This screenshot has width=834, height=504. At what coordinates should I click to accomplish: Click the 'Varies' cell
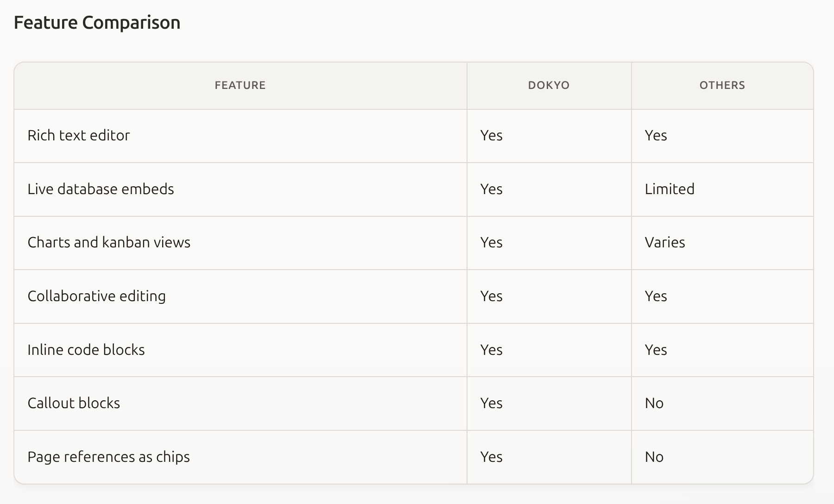pos(722,243)
